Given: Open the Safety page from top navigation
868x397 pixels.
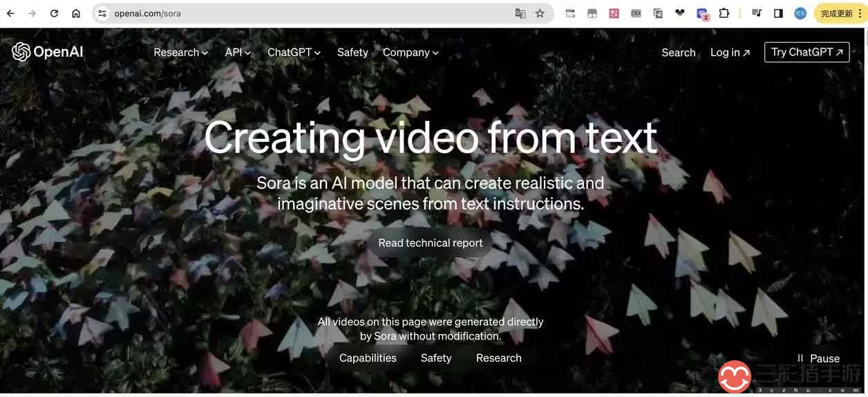Looking at the screenshot, I should coord(352,53).
